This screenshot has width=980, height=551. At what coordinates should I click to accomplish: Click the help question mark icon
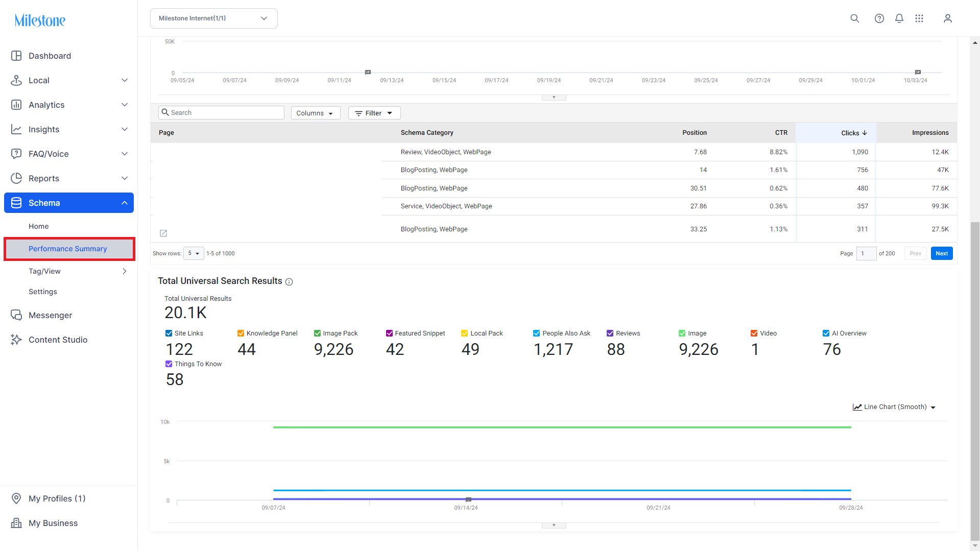(x=879, y=18)
